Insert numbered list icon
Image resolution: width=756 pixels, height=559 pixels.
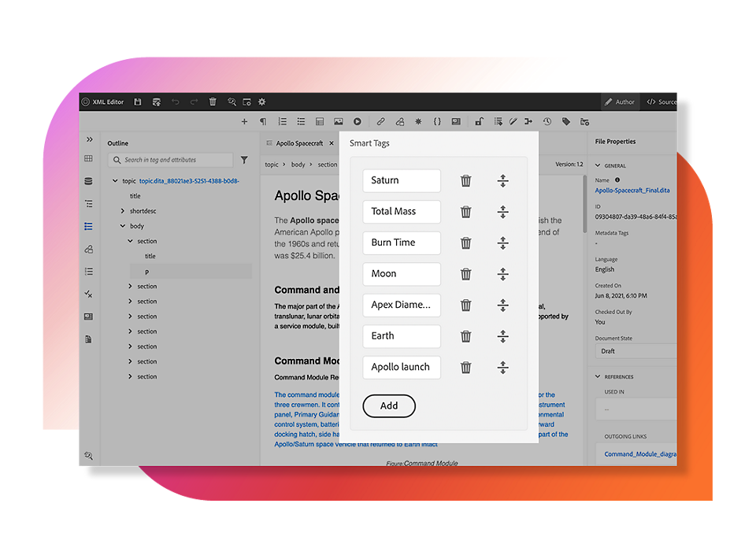pos(283,121)
